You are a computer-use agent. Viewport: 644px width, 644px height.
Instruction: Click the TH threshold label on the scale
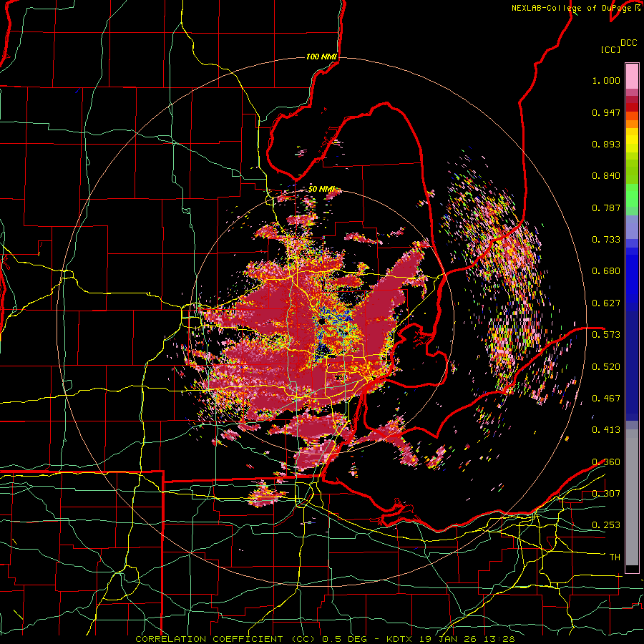coord(615,557)
